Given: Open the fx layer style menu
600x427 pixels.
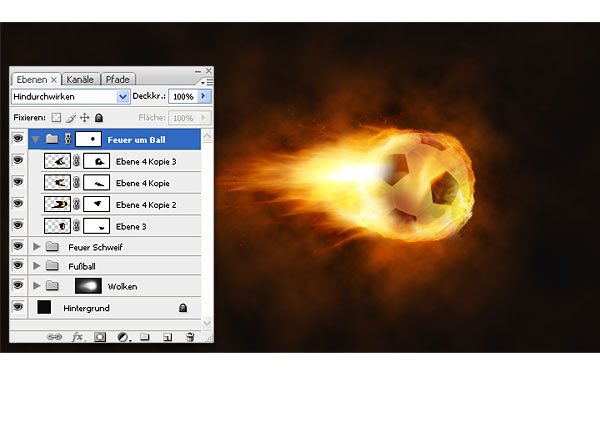Looking at the screenshot, I should [x=77, y=337].
